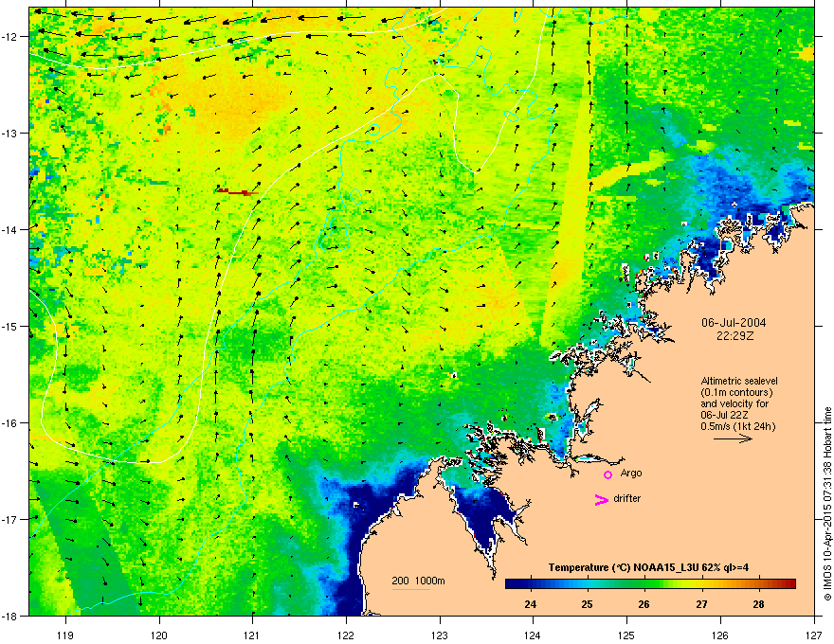
Task: Click the magenta drifter arrow legend marker
Action: (601, 499)
